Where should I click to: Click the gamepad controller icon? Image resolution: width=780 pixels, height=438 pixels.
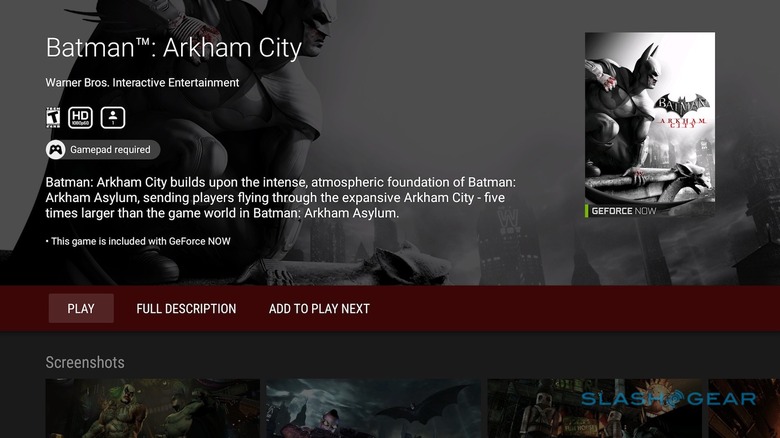point(55,149)
